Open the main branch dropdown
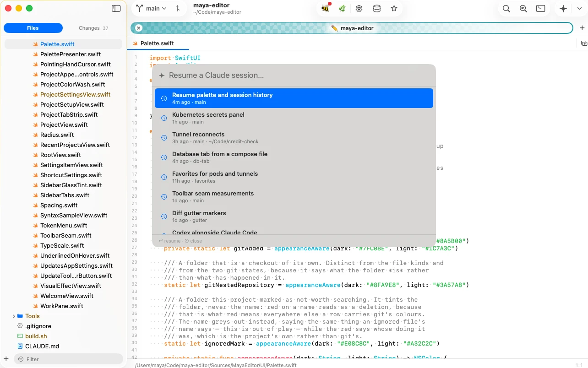Screen dimensions: 588x368 152,8
